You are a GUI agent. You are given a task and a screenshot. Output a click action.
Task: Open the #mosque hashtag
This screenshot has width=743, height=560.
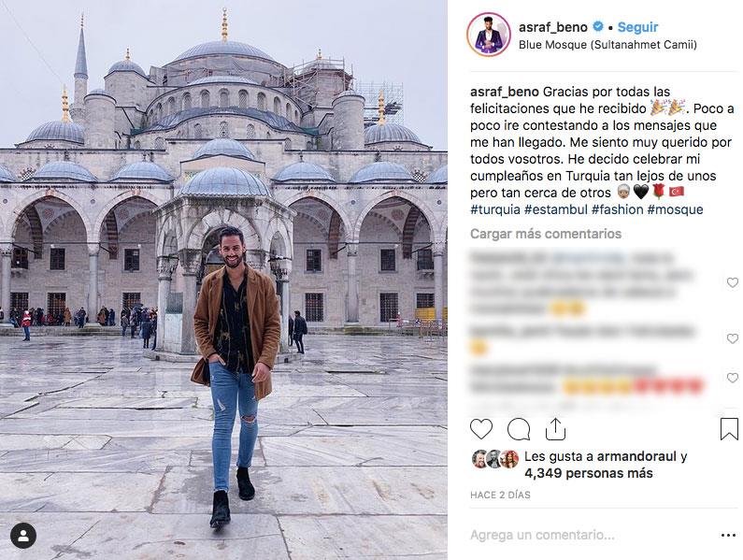(x=675, y=209)
